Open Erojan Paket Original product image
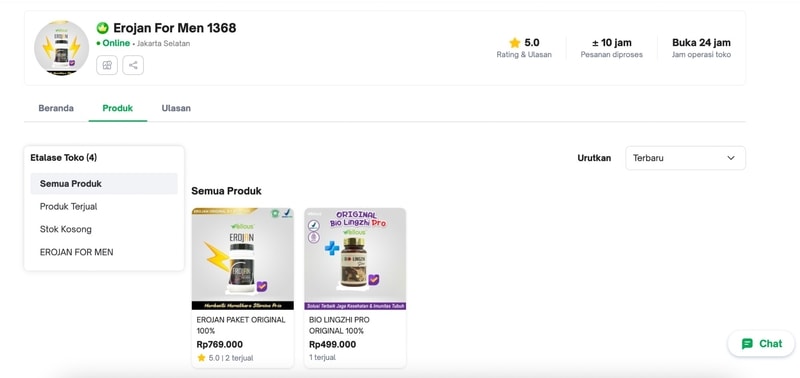This screenshot has width=800, height=378. [243, 259]
